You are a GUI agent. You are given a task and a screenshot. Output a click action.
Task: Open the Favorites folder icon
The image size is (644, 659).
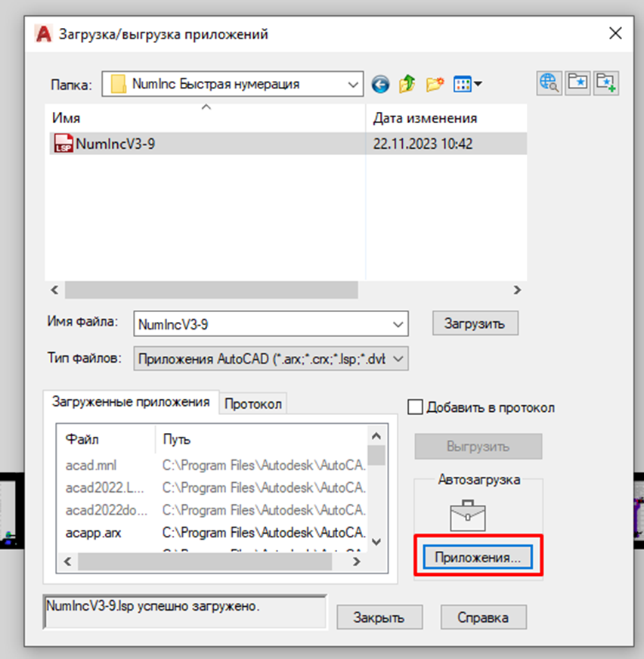click(x=578, y=84)
